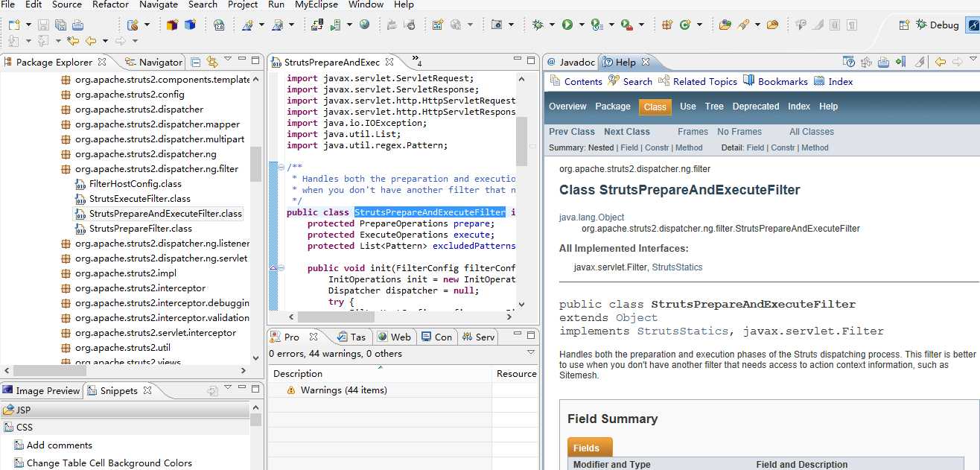Click the Open Perspective icon

click(904, 25)
